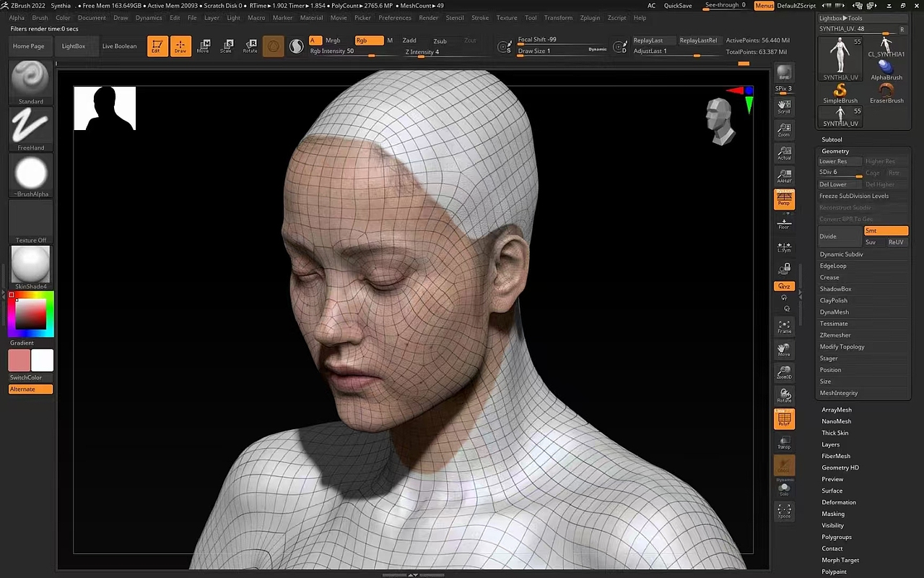Select the Move gizmo icon in the top shelf
Image resolution: width=924 pixels, height=578 pixels.
point(204,46)
